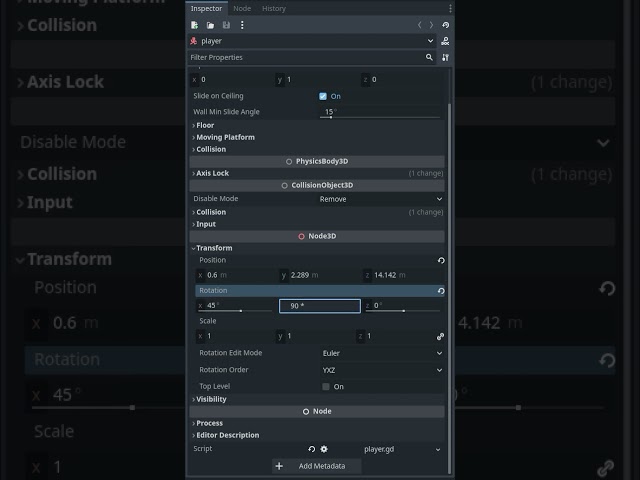Toggle Slide on Ceiling checkbox
The image size is (640, 480).
pyautogui.click(x=323, y=96)
